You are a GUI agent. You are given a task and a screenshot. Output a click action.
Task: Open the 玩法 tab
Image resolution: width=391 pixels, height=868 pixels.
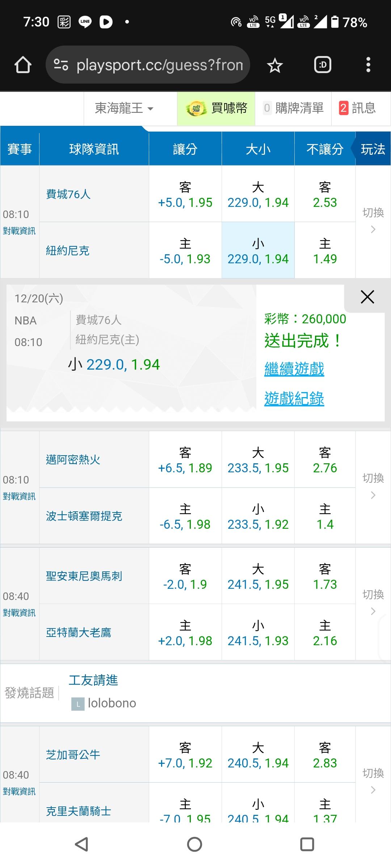pos(373,149)
